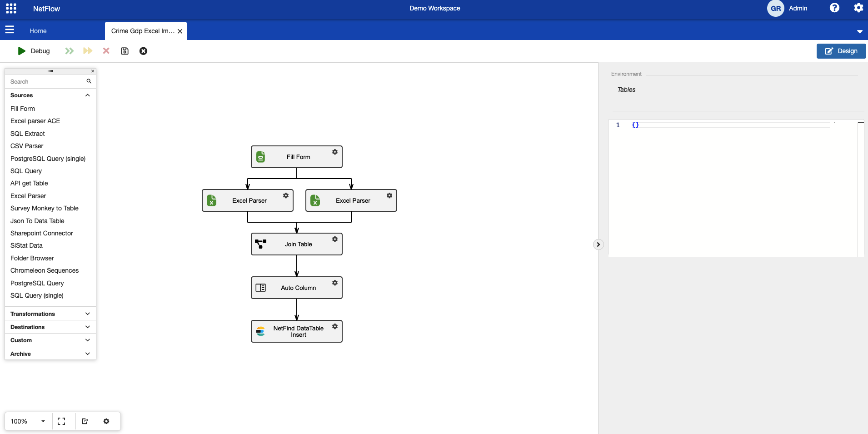Toggle the hamburger navigation menu

pyautogui.click(x=10, y=30)
